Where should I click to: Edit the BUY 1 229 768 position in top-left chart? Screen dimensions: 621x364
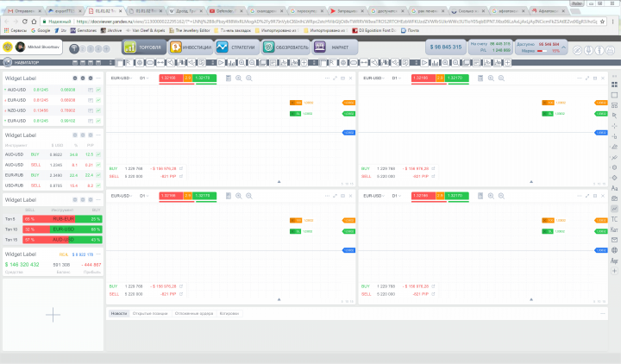coord(181,169)
